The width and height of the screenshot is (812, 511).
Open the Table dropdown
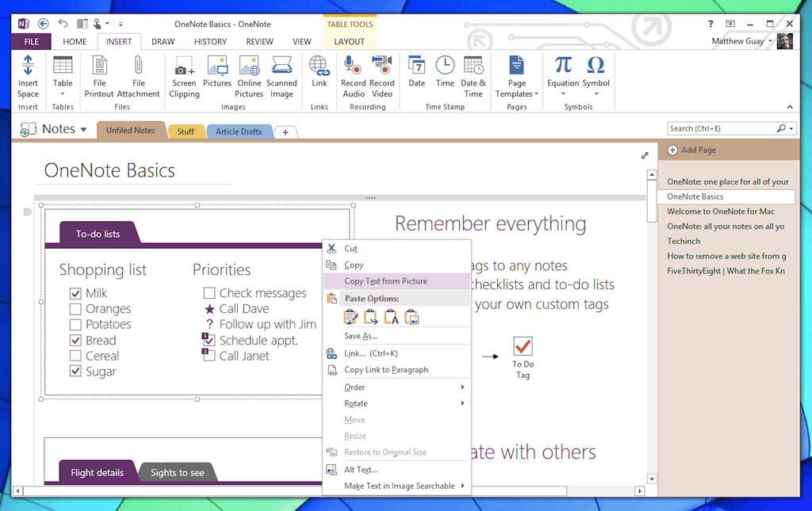tap(63, 94)
